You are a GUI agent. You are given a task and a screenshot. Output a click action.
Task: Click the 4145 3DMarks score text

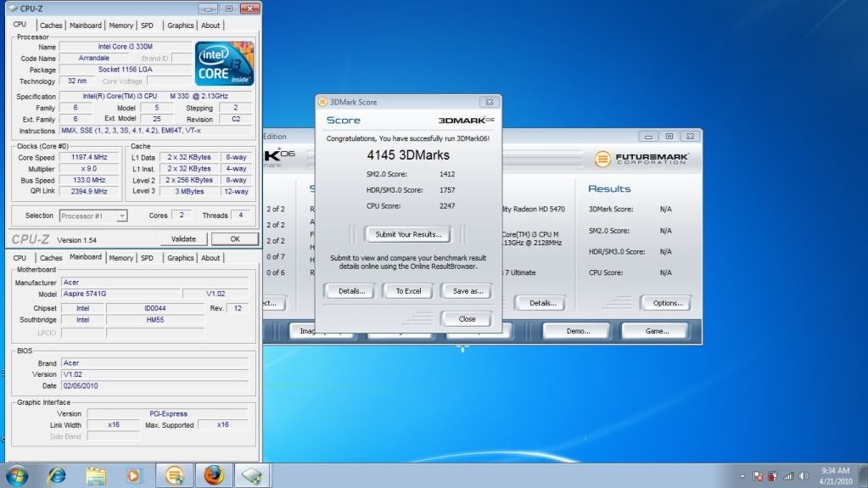point(408,155)
